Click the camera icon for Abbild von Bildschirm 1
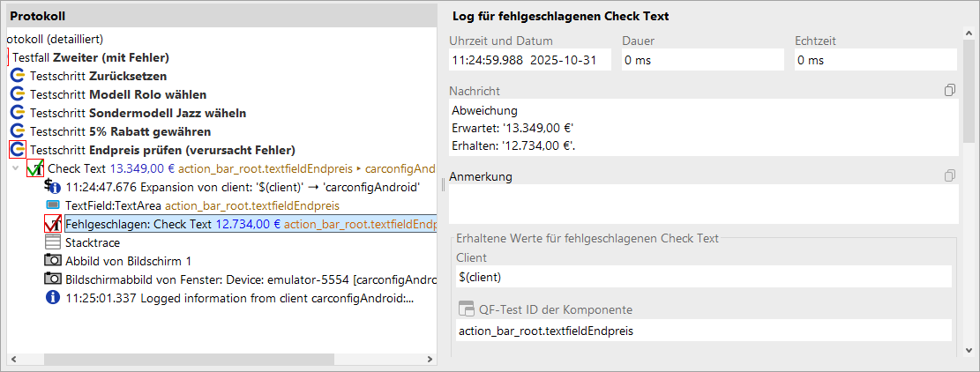 tap(52, 261)
